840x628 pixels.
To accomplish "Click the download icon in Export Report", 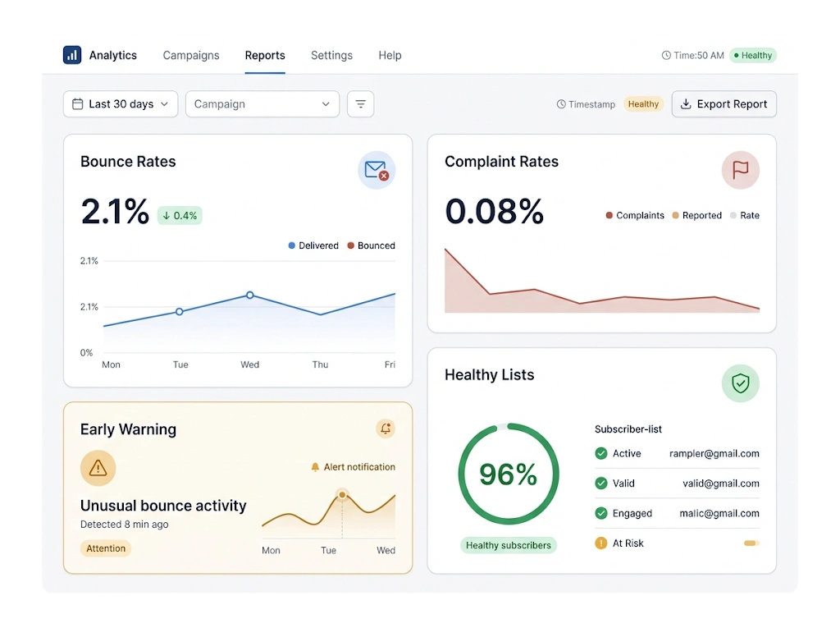I will click(x=686, y=104).
